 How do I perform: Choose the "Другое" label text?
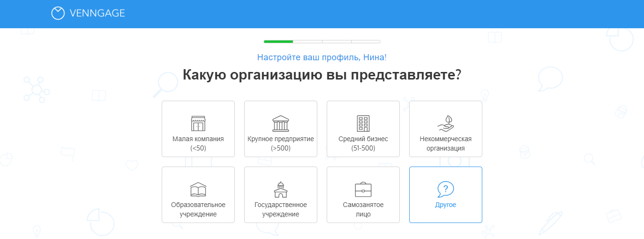pos(446,205)
